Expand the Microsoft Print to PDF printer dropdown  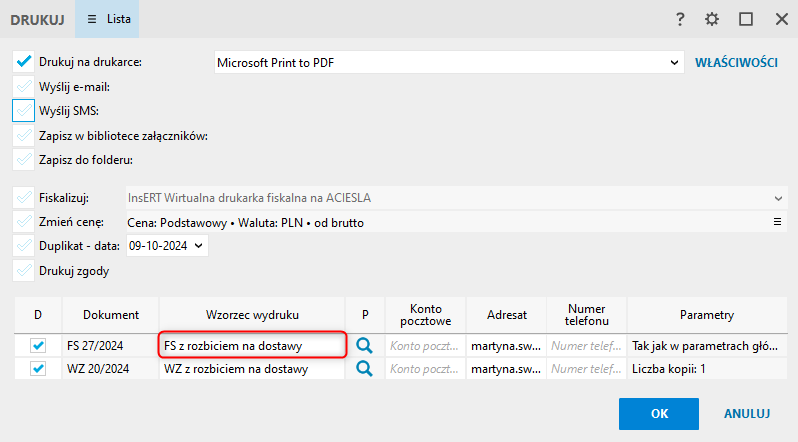(674, 62)
